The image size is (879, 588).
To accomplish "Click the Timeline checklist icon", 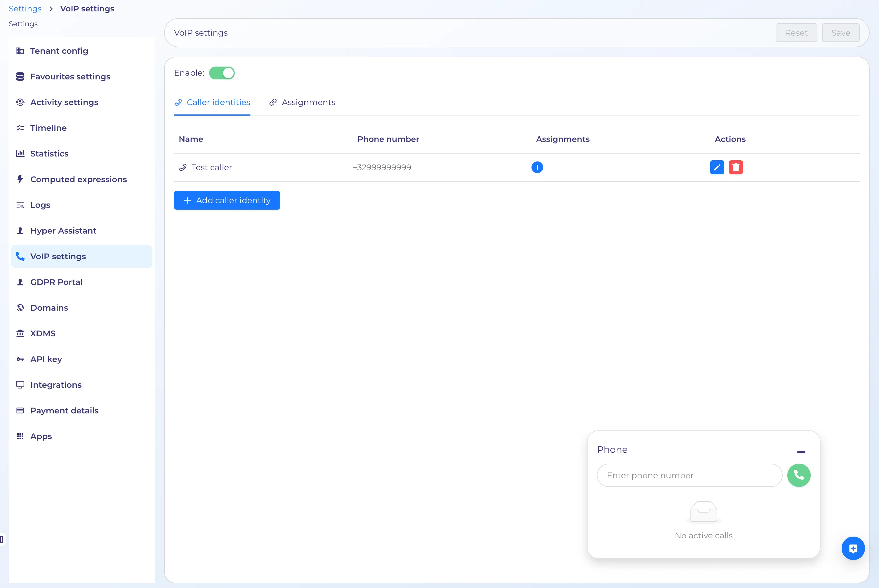I will pos(20,128).
